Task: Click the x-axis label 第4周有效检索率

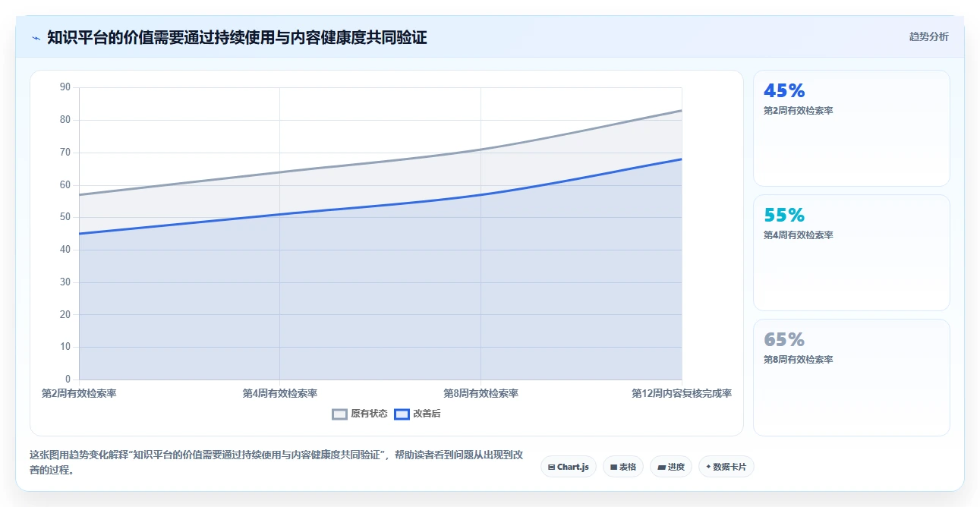Action: [280, 393]
